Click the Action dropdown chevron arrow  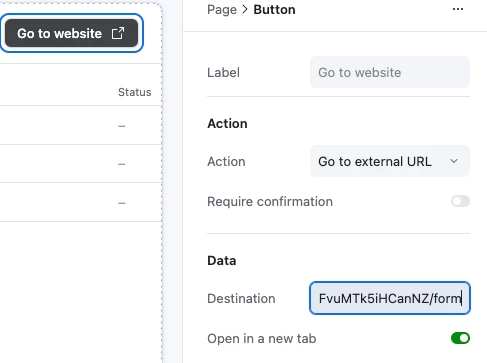tap(454, 161)
